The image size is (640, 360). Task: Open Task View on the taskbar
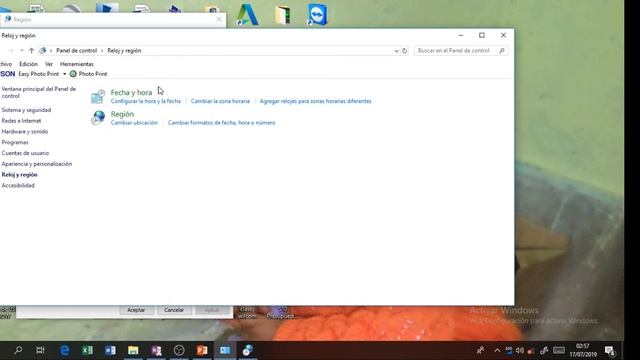pyautogui.click(x=40, y=350)
